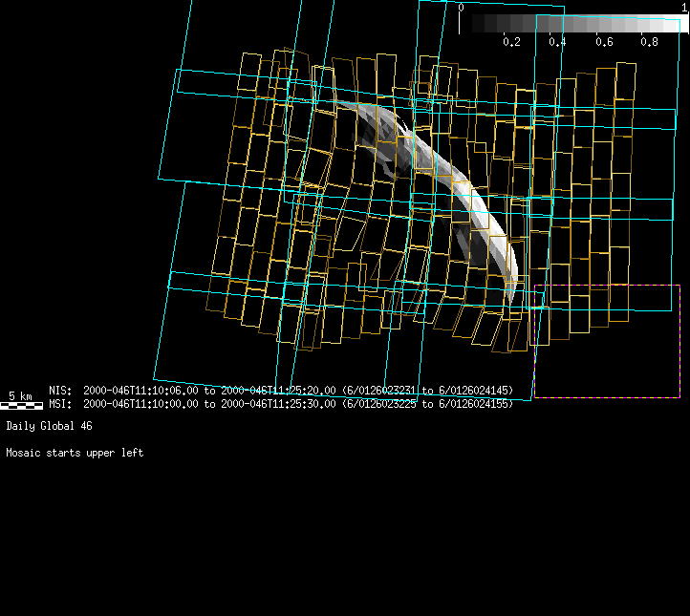Click the "5 km" scale text
The height and width of the screenshot is (616, 690).
[x=21, y=395]
